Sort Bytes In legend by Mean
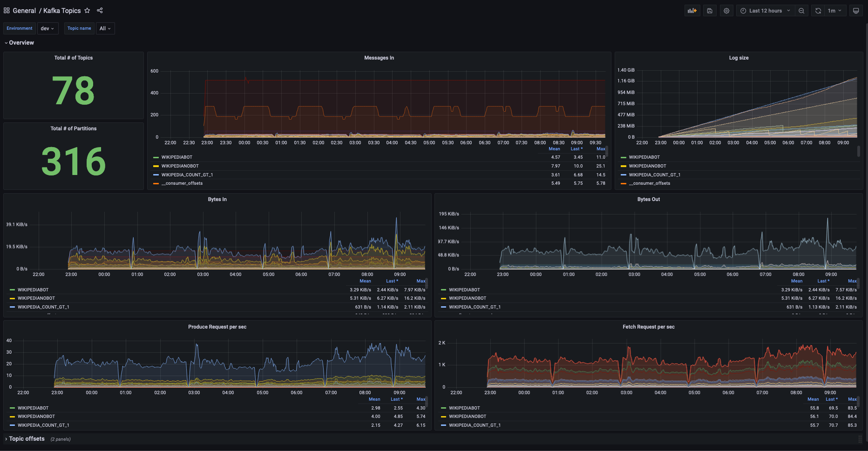This screenshot has height=451, width=868. pyautogui.click(x=365, y=281)
